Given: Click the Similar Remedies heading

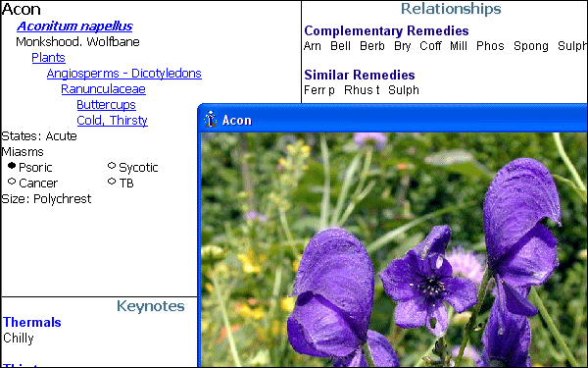Looking at the screenshot, I should [x=360, y=76].
